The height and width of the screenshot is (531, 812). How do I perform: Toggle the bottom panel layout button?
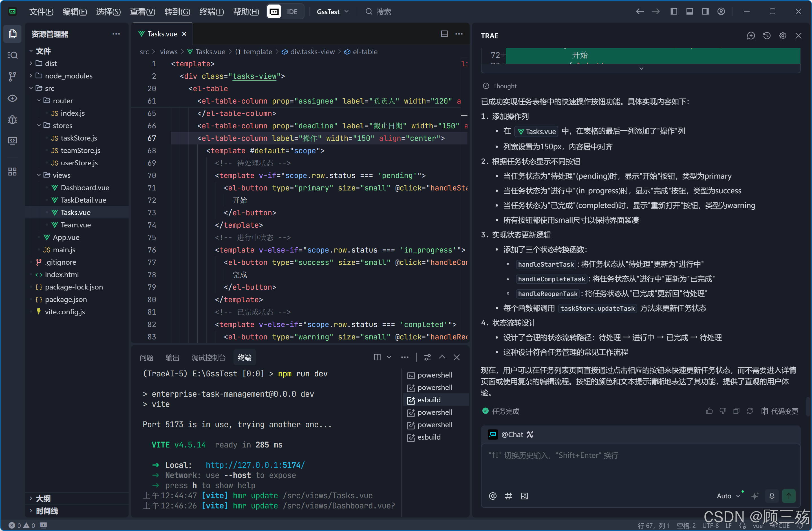690,12
